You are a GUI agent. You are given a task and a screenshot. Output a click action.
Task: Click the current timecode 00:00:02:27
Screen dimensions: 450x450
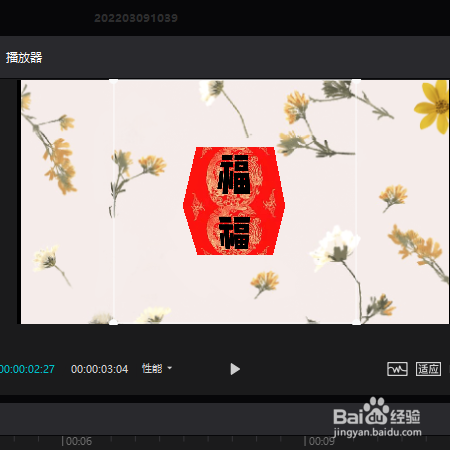tap(27, 369)
